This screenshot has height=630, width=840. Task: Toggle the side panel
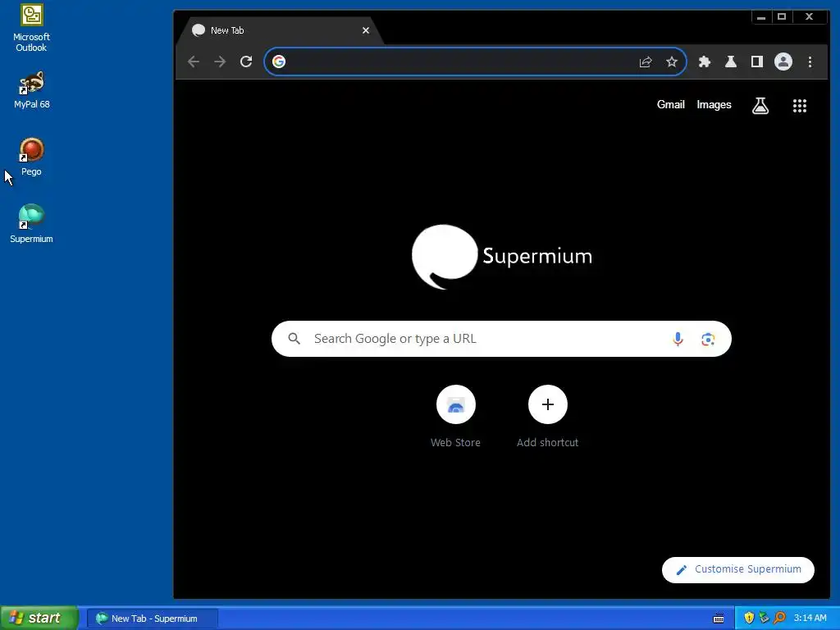coord(757,62)
